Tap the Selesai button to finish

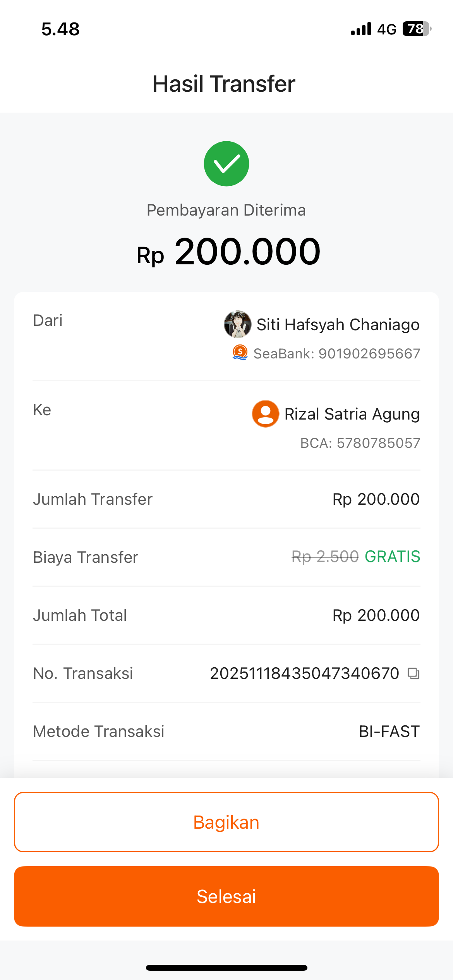(226, 896)
